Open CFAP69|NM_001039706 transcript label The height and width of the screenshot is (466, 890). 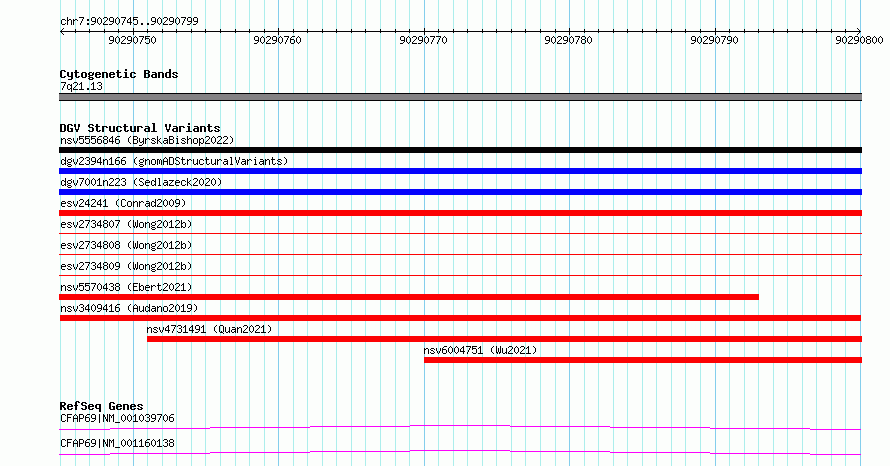(x=117, y=418)
